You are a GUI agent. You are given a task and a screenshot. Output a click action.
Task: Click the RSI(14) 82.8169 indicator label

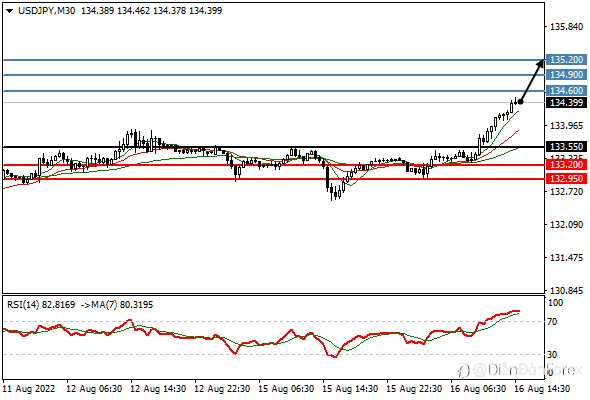click(x=41, y=304)
